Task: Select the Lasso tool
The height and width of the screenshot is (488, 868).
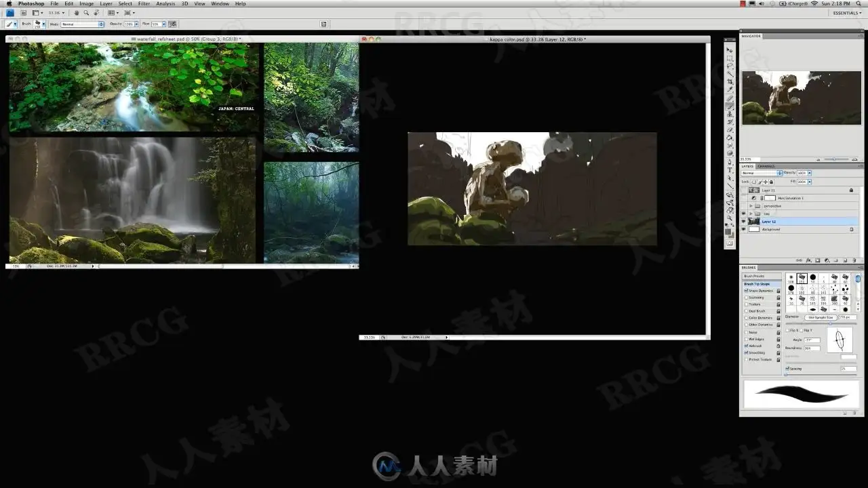Action: click(x=730, y=66)
